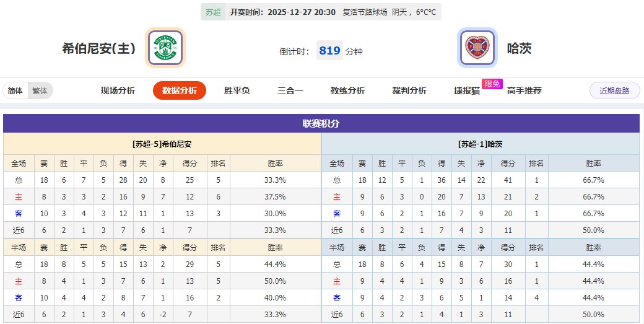Switch language to 繁体

tap(40, 90)
